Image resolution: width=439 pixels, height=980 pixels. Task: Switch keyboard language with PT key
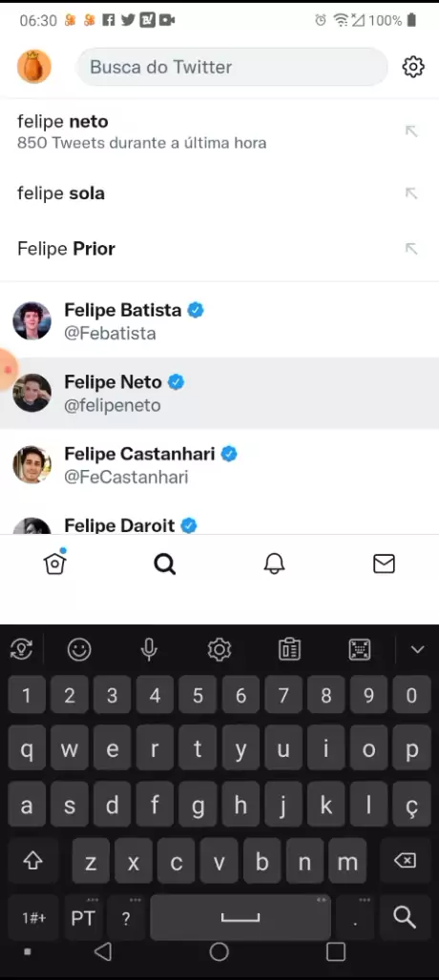82,917
